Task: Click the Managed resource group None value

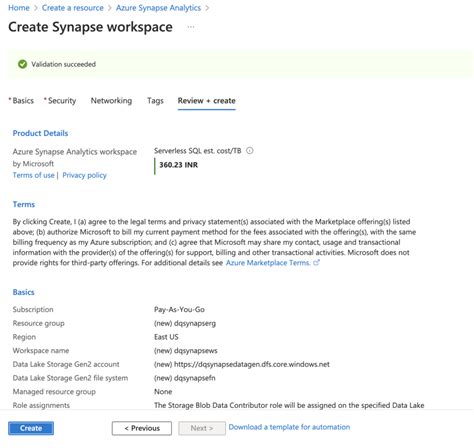Action: pyautogui.click(x=163, y=391)
